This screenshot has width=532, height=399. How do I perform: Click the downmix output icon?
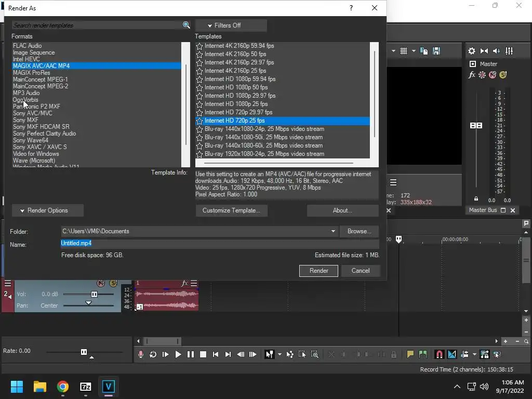pyautogui.click(x=484, y=51)
